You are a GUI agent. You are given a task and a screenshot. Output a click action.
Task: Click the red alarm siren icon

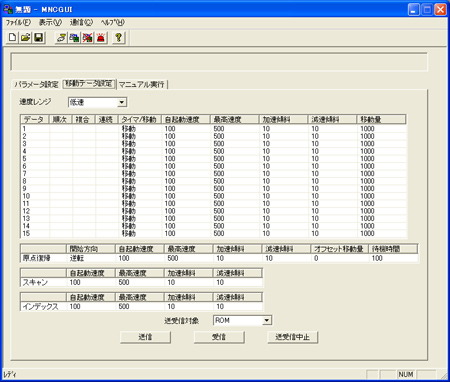(101, 37)
